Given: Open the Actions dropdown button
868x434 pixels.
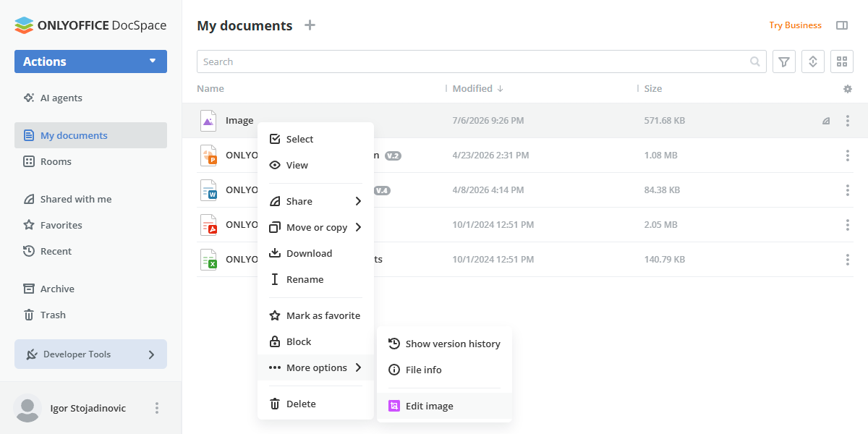Looking at the screenshot, I should coord(90,61).
